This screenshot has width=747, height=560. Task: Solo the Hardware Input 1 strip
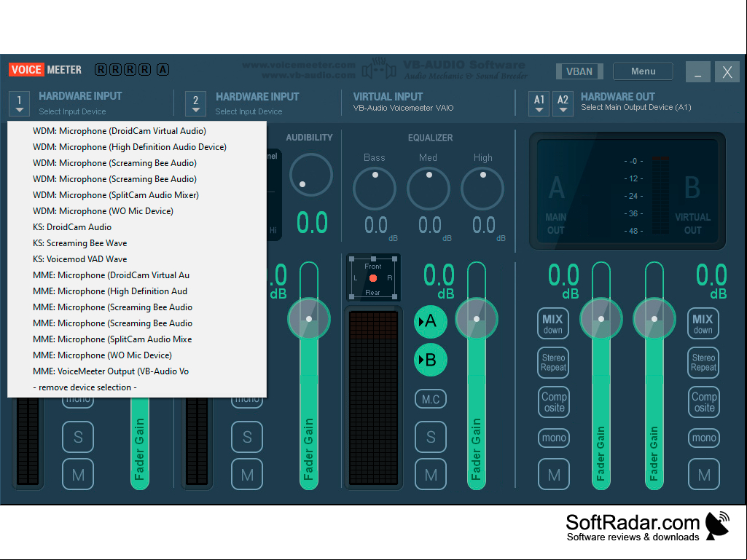[x=78, y=437]
